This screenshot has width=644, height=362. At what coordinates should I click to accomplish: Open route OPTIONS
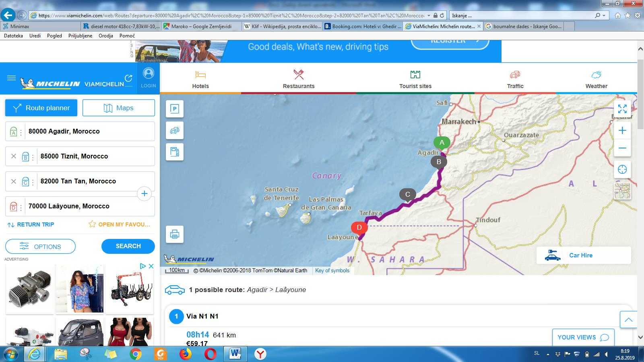tap(40, 247)
